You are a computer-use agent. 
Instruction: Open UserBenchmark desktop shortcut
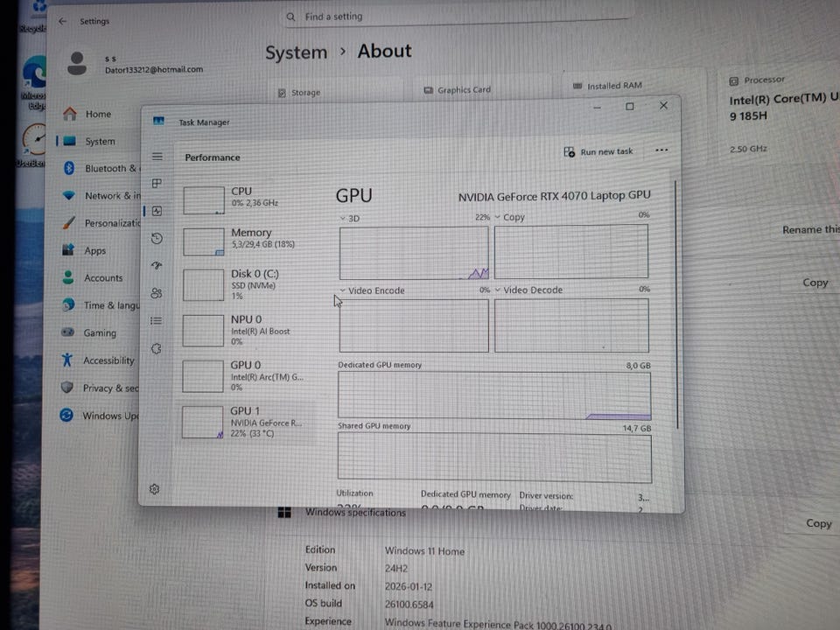(32, 145)
